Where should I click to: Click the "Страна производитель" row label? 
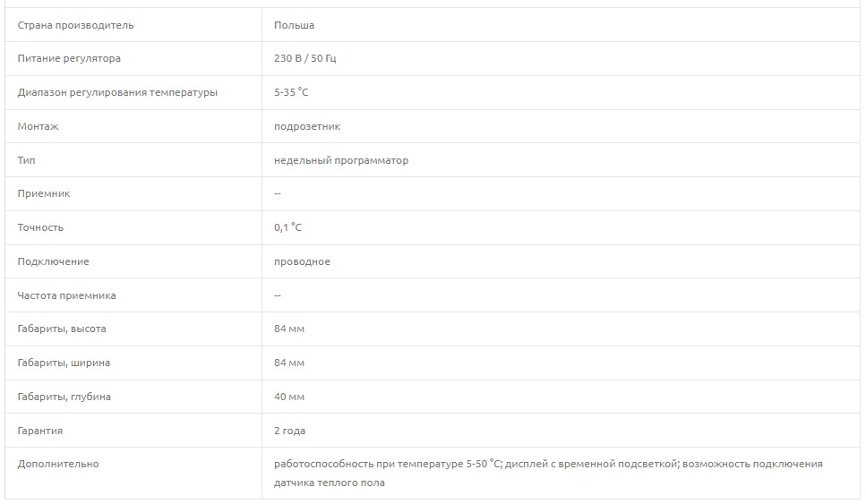point(75,25)
